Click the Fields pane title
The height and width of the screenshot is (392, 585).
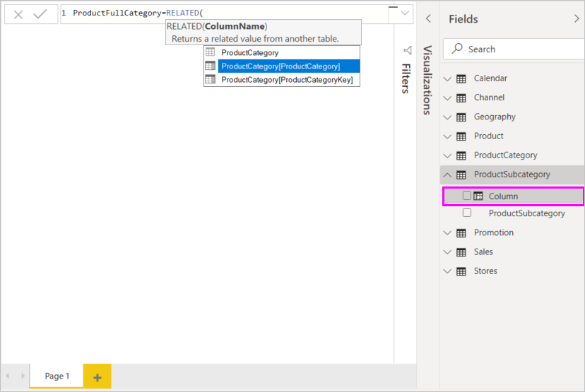[463, 18]
